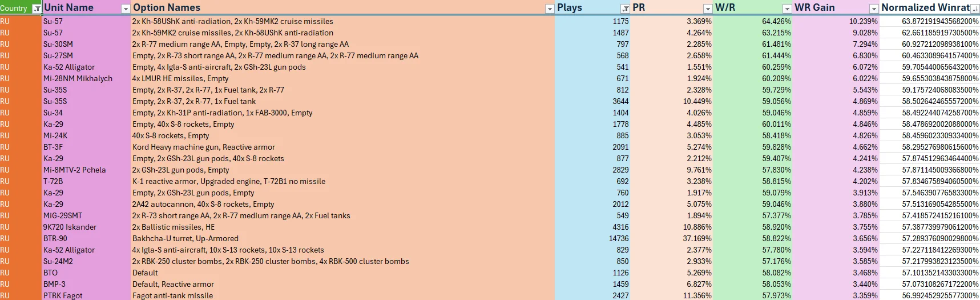Open the W/R column filter dropdown
Screen dimensions: 980x300
pyautogui.click(x=787, y=9)
